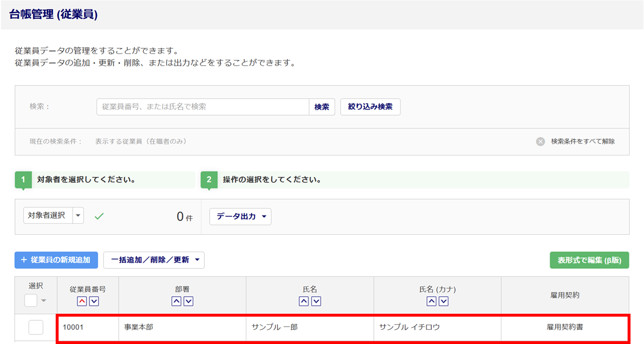Sort 部署 column descending
The width and height of the screenshot is (644, 344).
pos(188,301)
